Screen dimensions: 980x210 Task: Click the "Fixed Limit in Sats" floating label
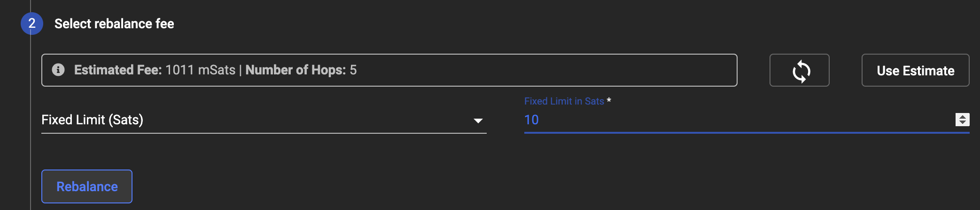pos(564,101)
